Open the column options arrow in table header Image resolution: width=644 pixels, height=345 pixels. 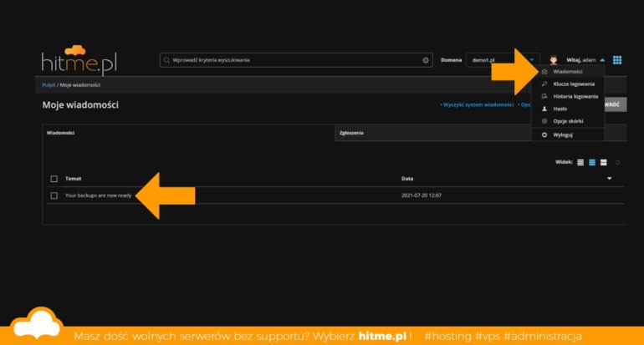[610, 179]
